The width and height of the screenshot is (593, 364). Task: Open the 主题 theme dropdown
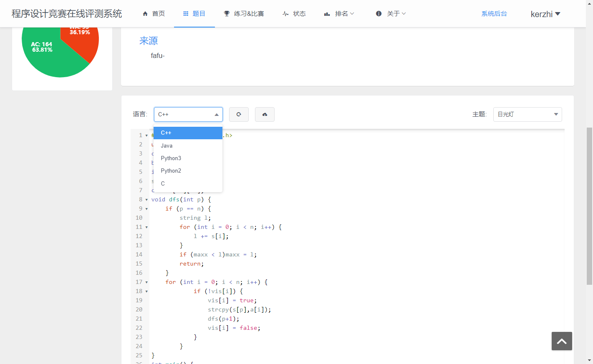click(x=527, y=114)
